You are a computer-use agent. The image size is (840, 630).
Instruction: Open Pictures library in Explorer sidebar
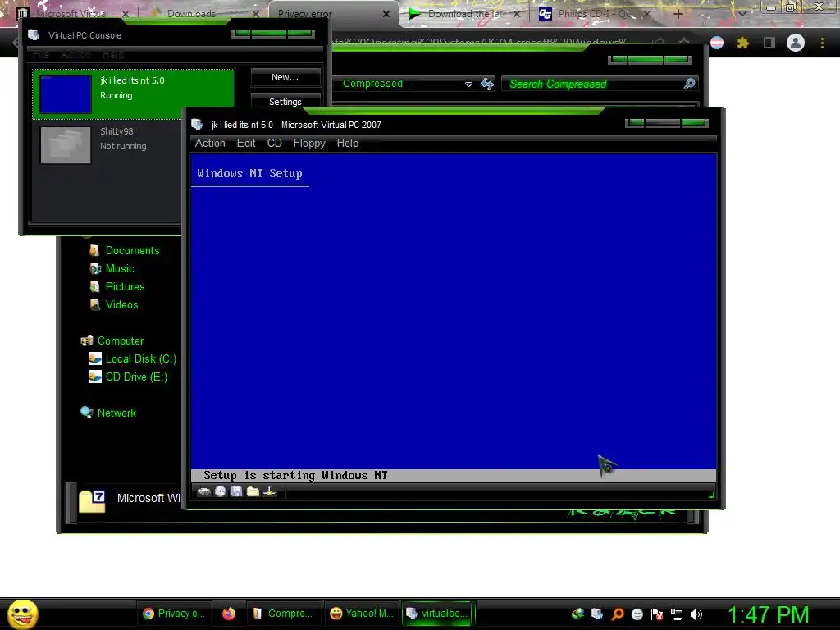(x=125, y=286)
